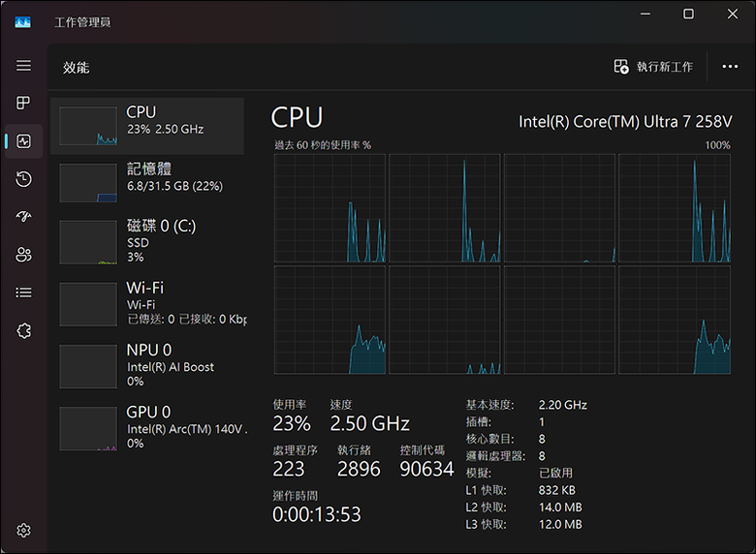Click the uptime value 0:00:13:53
The width and height of the screenshot is (756, 554).
point(316,514)
